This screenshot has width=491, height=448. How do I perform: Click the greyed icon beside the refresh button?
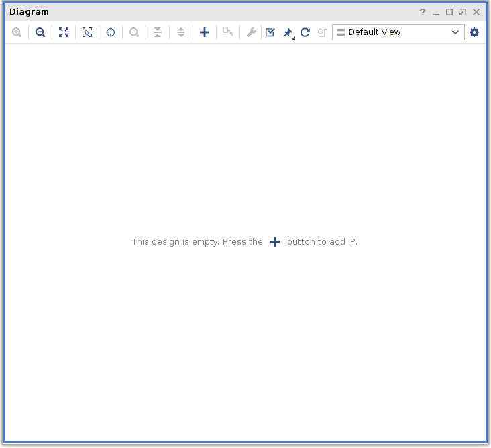[322, 32]
